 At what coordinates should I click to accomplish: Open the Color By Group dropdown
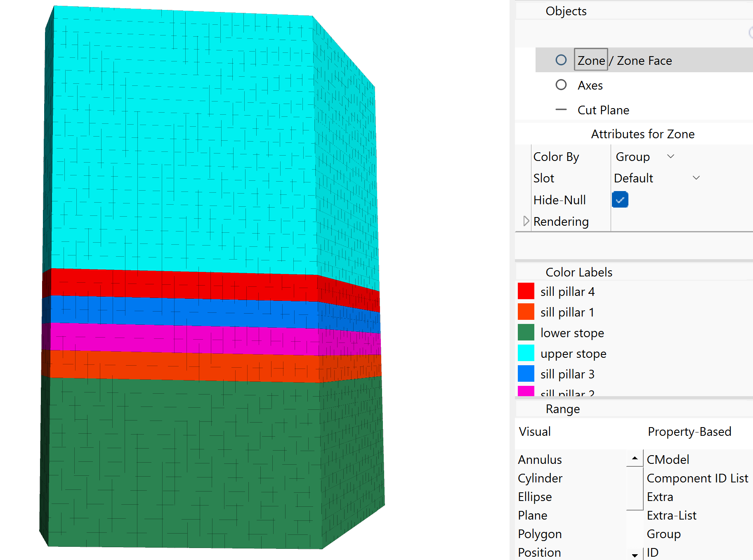point(644,157)
